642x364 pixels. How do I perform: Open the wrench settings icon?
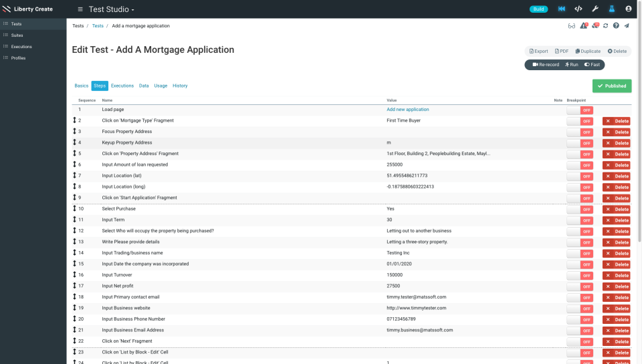coord(595,9)
